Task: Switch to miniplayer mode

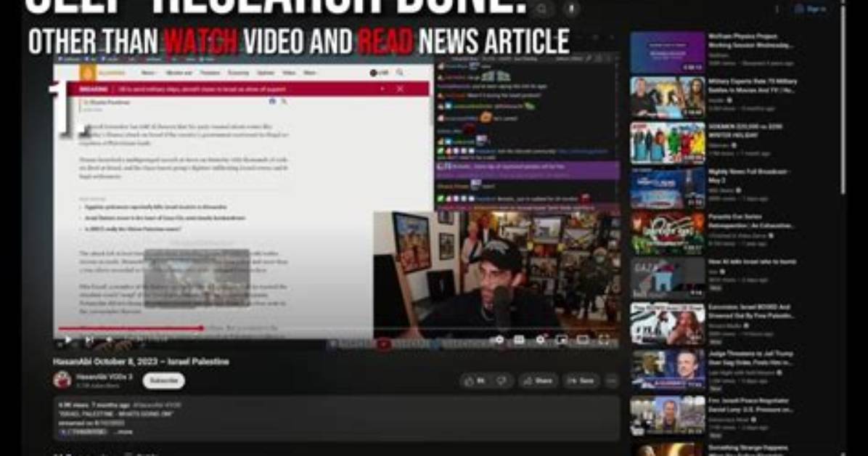Action: tap(561, 340)
